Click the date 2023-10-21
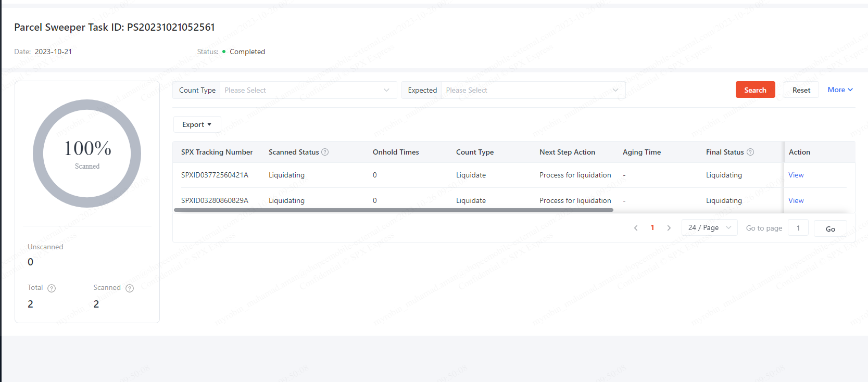Image resolution: width=868 pixels, height=382 pixels. 53,52
